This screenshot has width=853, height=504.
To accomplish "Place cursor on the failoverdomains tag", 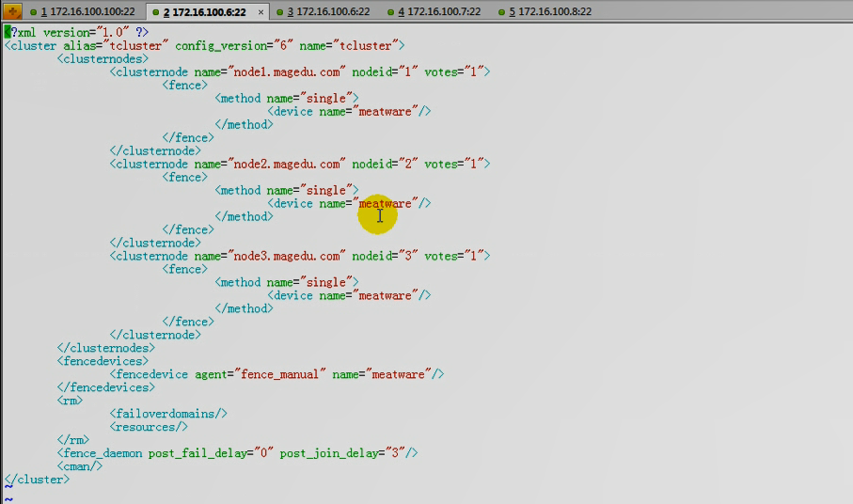I will 169,414.
